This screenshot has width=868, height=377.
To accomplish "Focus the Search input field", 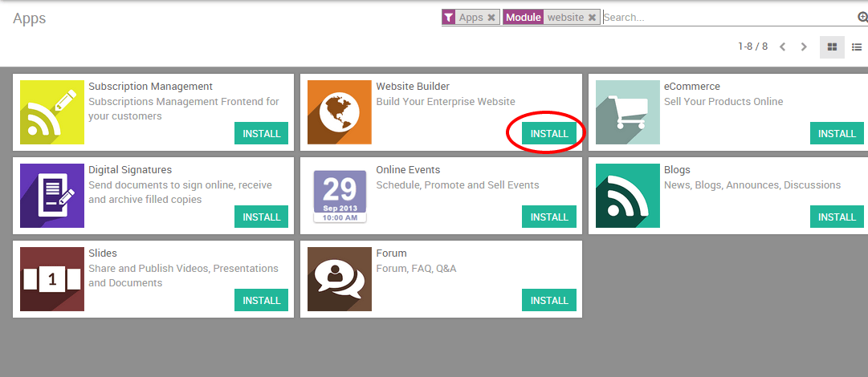I will click(x=729, y=17).
